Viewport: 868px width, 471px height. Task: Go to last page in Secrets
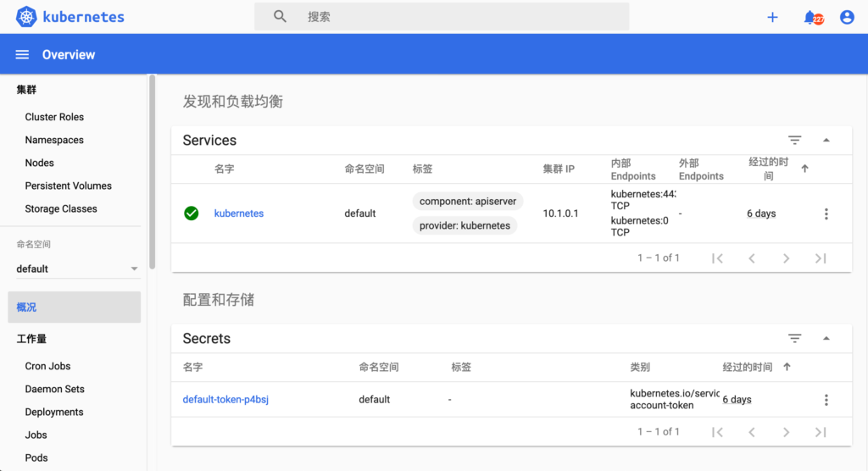click(x=821, y=432)
